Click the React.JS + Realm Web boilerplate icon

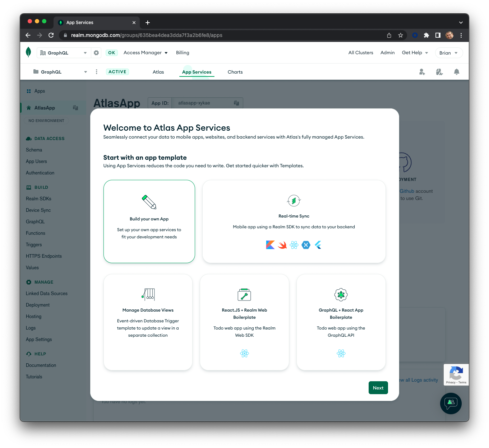pos(244,294)
